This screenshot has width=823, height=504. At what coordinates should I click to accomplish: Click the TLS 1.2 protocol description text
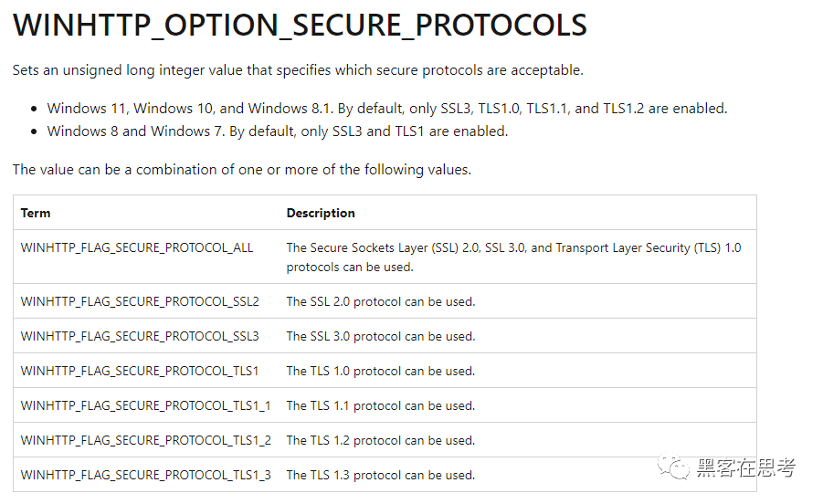(381, 440)
